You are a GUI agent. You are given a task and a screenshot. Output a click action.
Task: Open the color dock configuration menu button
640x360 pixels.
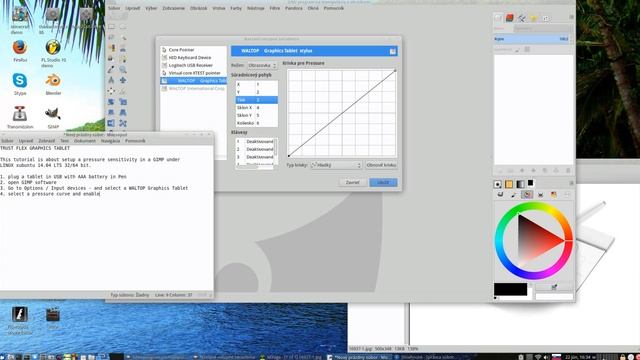click(x=571, y=183)
